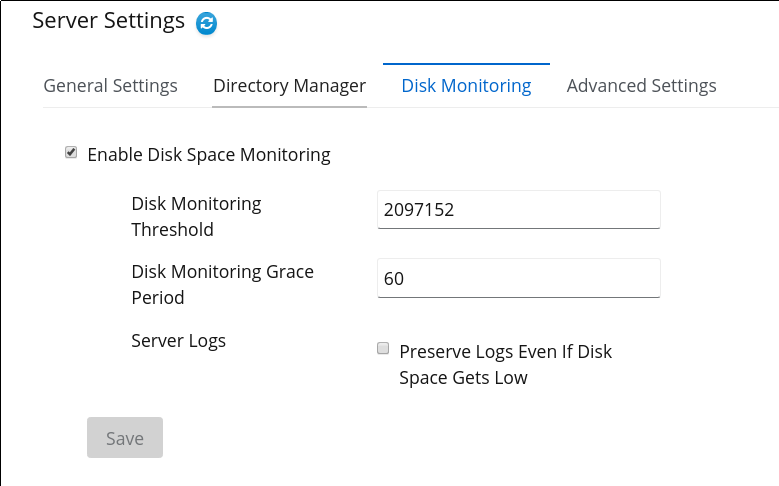Click the 'Disk Monitoring Grace Period' label

223,285
